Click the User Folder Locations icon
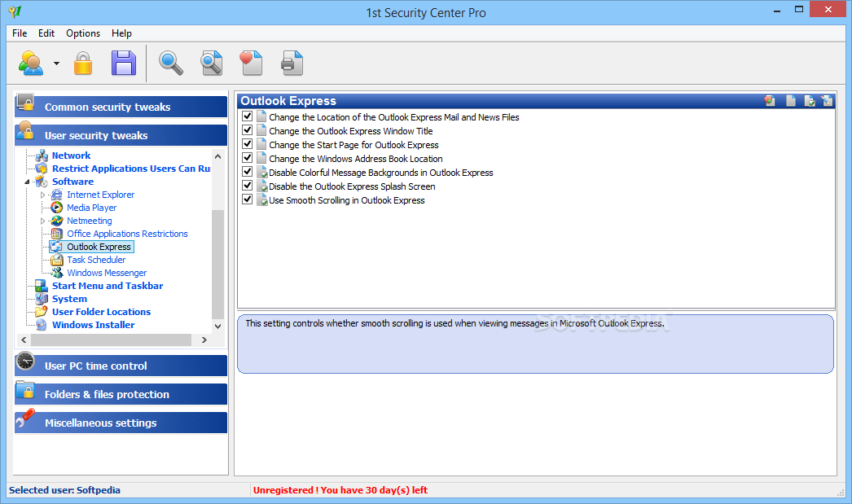The width and height of the screenshot is (852, 504). tap(42, 312)
